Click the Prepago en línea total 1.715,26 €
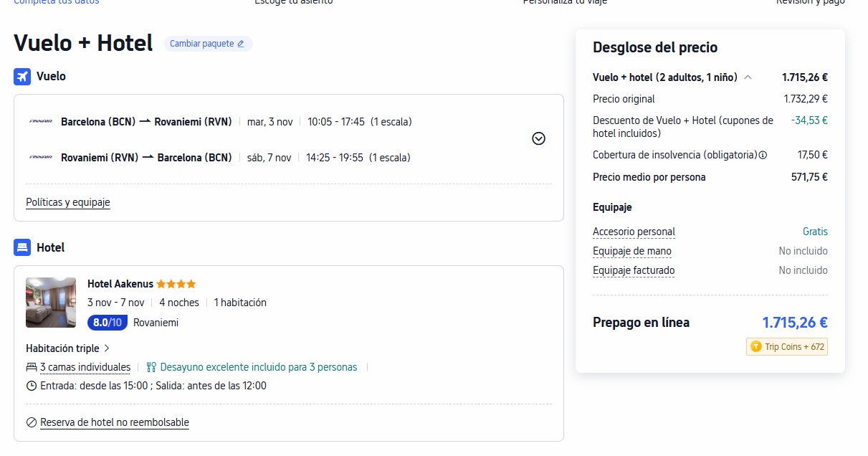The image size is (868, 456). (x=795, y=323)
